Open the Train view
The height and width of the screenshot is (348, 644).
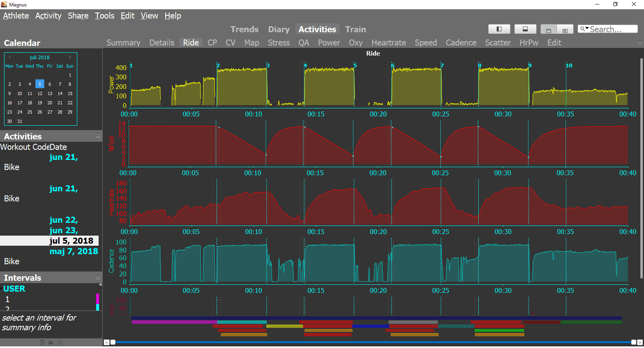(355, 29)
